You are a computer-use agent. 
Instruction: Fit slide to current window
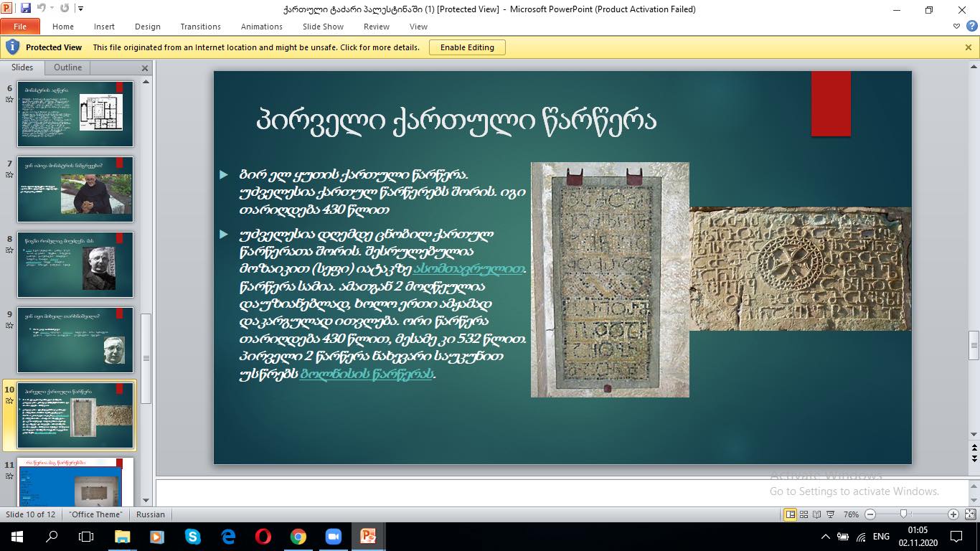coord(969,514)
